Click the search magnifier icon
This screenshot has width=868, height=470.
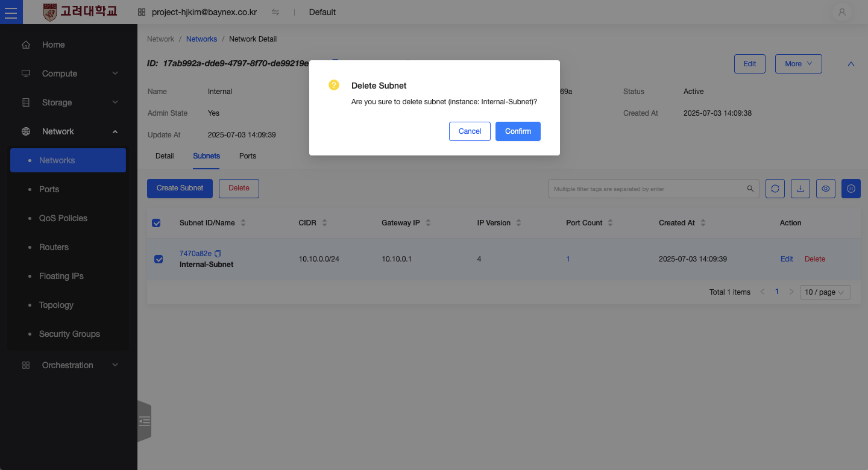(750, 189)
